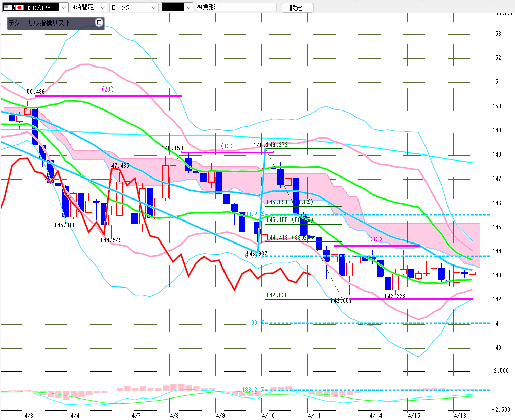
Task: Click the 4/10 date axis label
Action: tap(268, 416)
